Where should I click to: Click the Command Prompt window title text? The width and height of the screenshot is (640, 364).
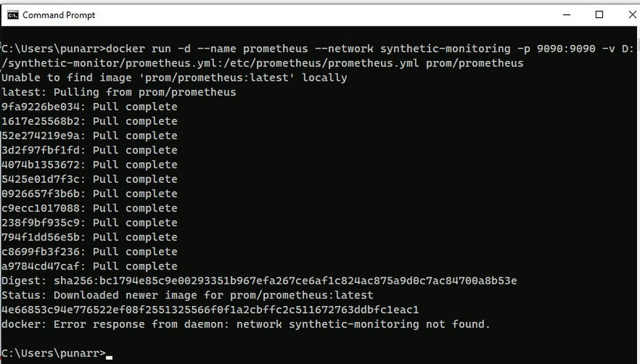point(59,15)
